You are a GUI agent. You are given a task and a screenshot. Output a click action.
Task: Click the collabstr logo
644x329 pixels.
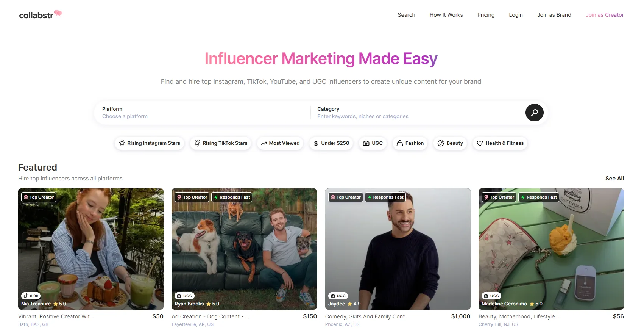(41, 15)
